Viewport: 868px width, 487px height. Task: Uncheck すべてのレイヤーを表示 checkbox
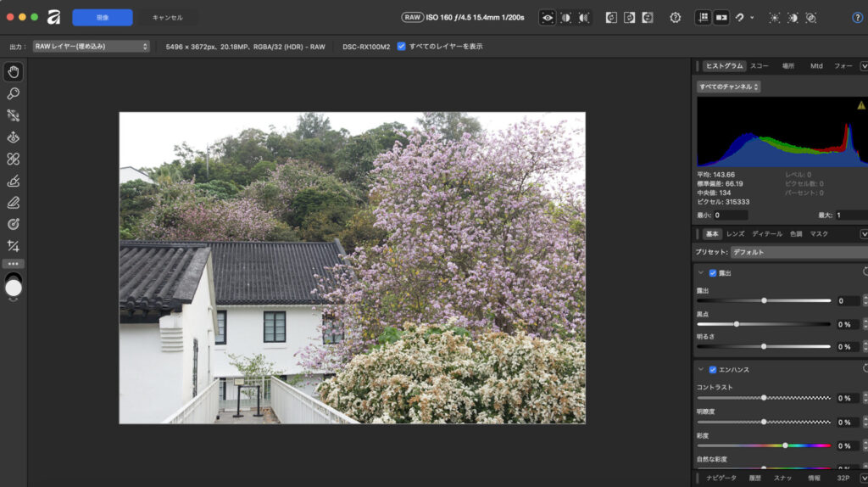coord(402,47)
